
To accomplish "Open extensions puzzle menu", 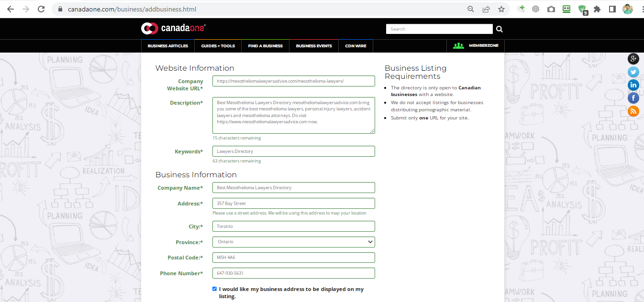I will (x=597, y=9).
